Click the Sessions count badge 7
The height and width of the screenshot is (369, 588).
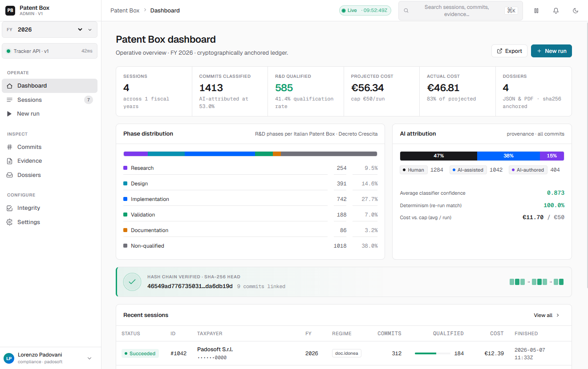tap(89, 100)
